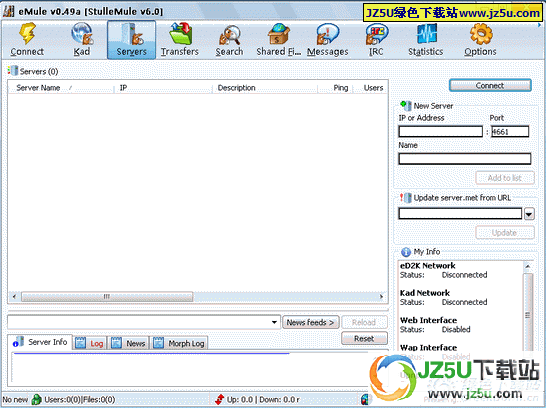Open the Shared Files box icon

pyautogui.click(x=279, y=34)
